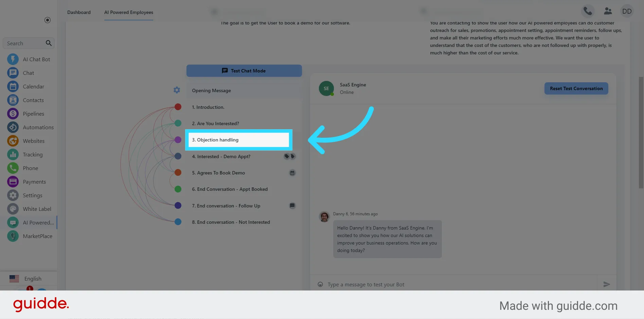Click Danny's avatar photo in chat
This screenshot has width=644, height=319.
pos(324,216)
